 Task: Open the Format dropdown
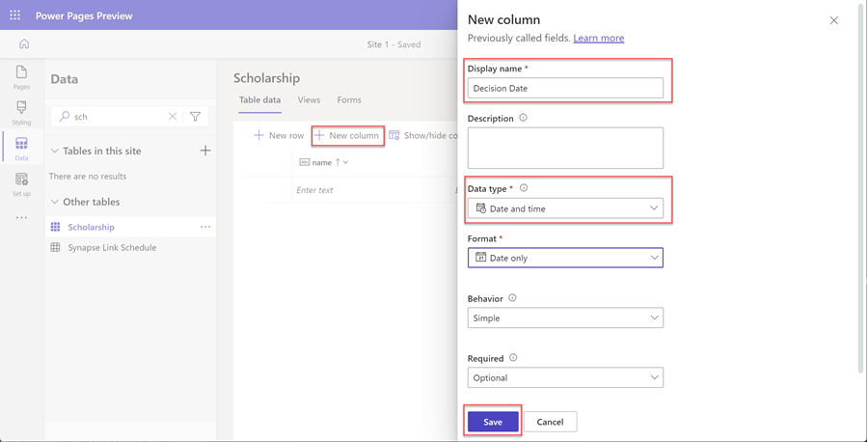(565, 258)
